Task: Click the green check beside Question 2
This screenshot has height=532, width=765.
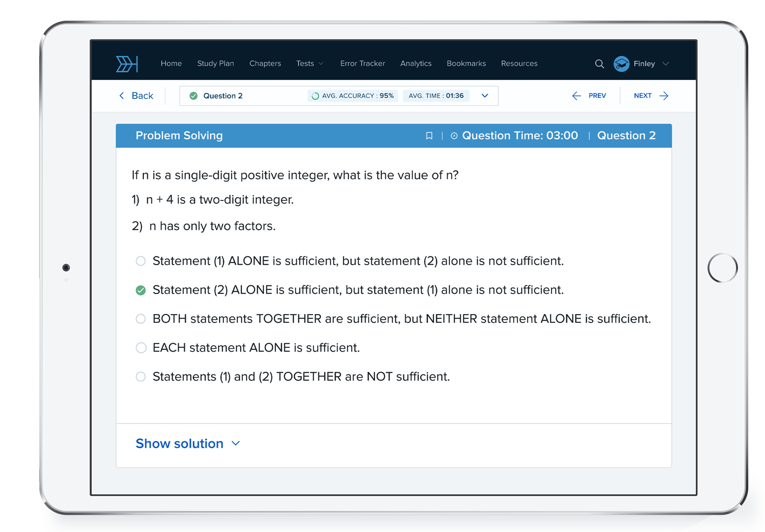Action: [193, 96]
